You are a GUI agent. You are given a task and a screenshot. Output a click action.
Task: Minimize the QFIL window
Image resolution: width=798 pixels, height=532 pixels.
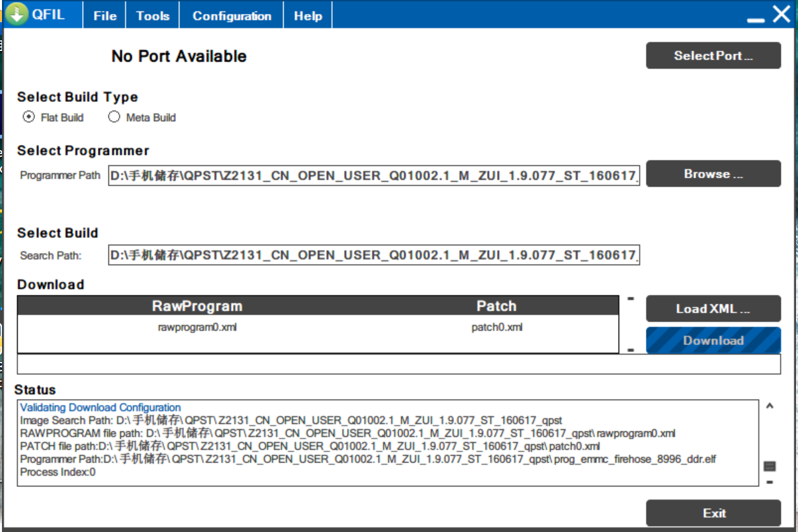pyautogui.click(x=756, y=21)
